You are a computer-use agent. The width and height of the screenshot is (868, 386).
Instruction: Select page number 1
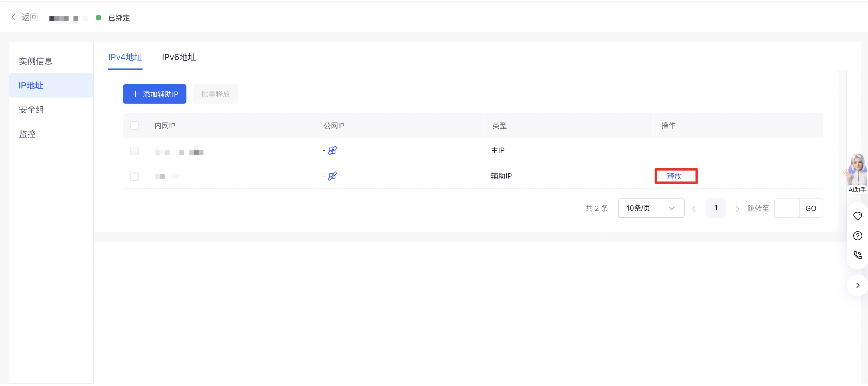coord(716,208)
